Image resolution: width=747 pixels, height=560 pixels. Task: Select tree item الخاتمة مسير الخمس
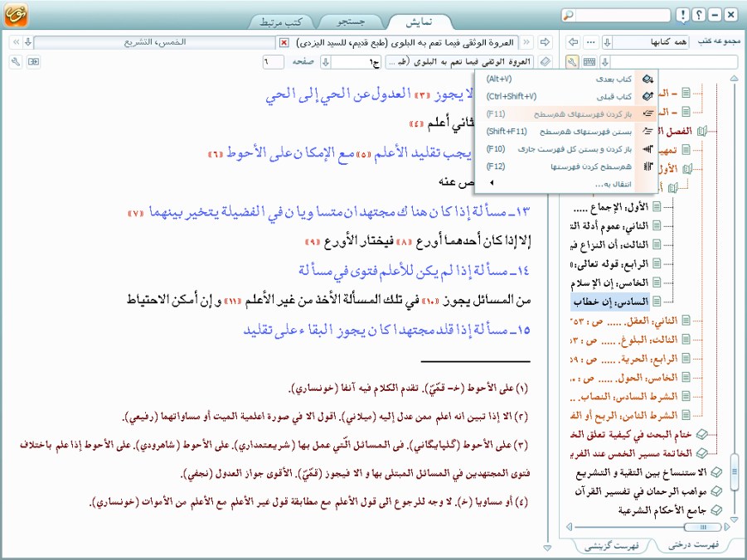click(631, 453)
